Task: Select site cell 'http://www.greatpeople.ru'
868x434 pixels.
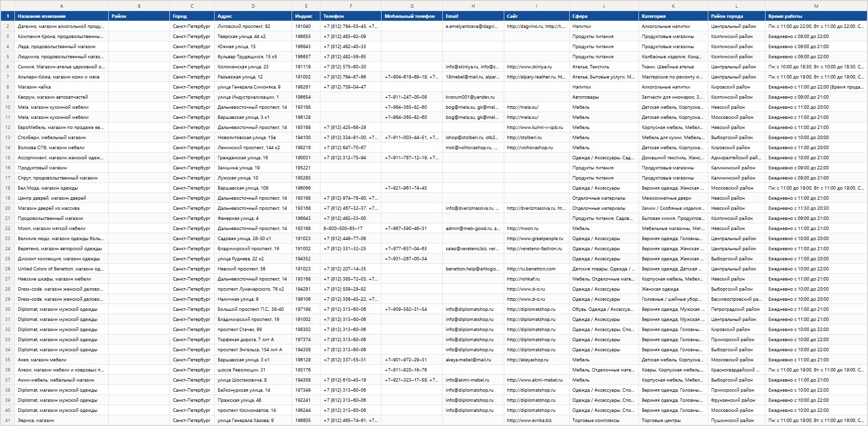Action: 536,239
